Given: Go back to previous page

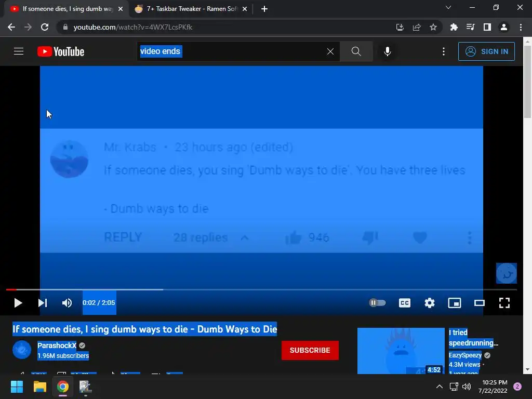Looking at the screenshot, I should coord(11,27).
